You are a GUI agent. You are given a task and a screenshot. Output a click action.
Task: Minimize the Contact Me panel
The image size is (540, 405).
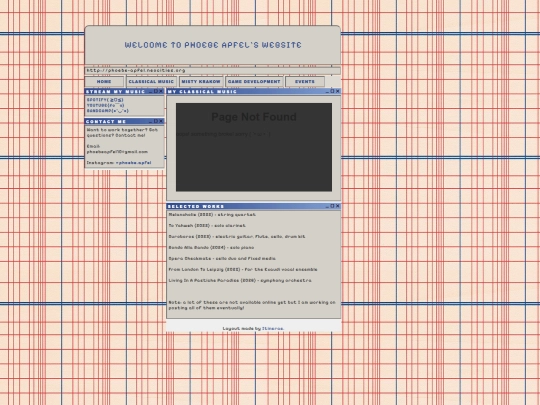coord(150,121)
